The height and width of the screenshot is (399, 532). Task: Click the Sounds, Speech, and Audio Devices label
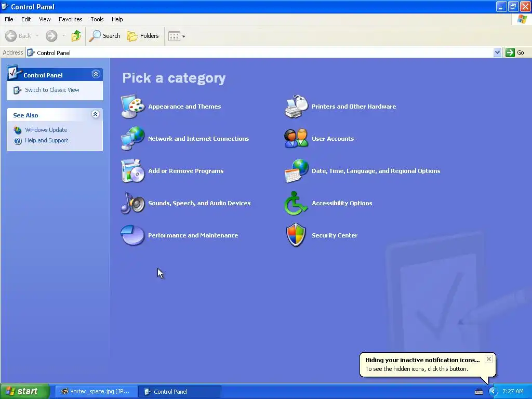click(199, 203)
